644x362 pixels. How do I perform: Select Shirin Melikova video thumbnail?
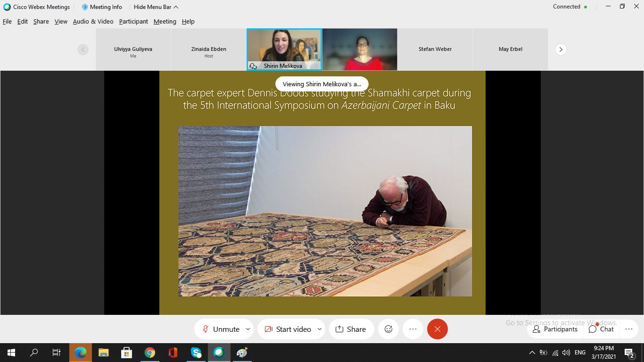(x=284, y=49)
